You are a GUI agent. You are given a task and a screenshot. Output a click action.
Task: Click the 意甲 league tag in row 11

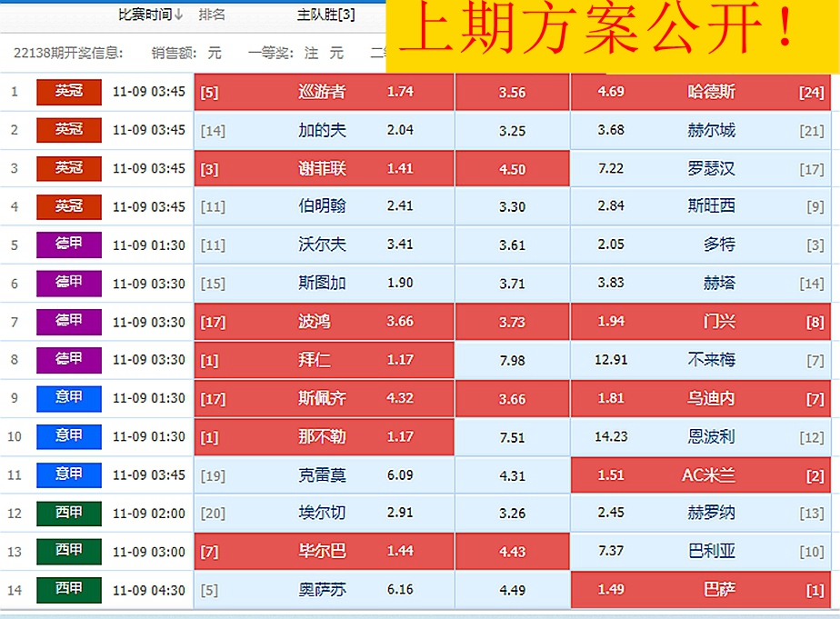pos(68,475)
